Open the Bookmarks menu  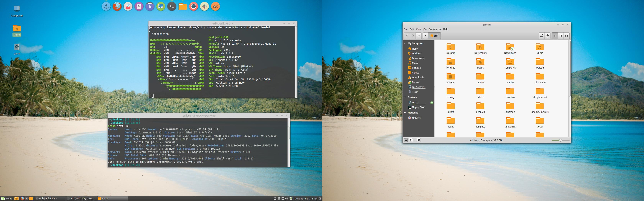(x=435, y=29)
